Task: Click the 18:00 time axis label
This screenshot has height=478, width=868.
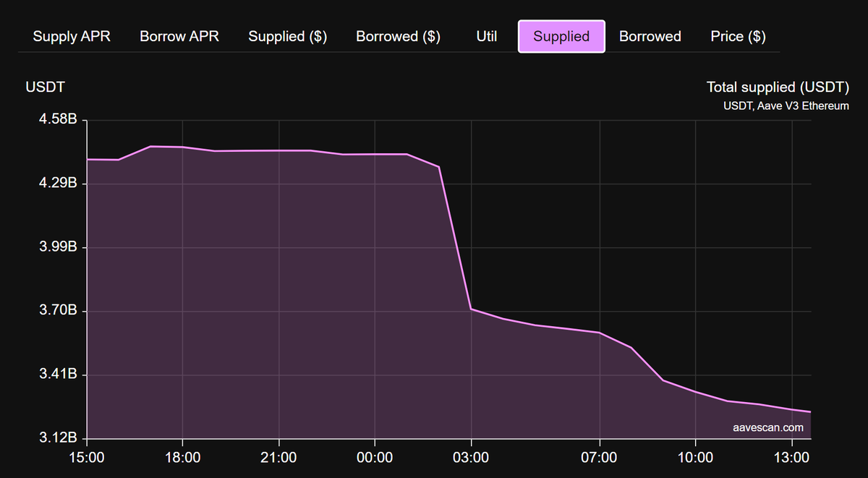Action: click(182, 457)
